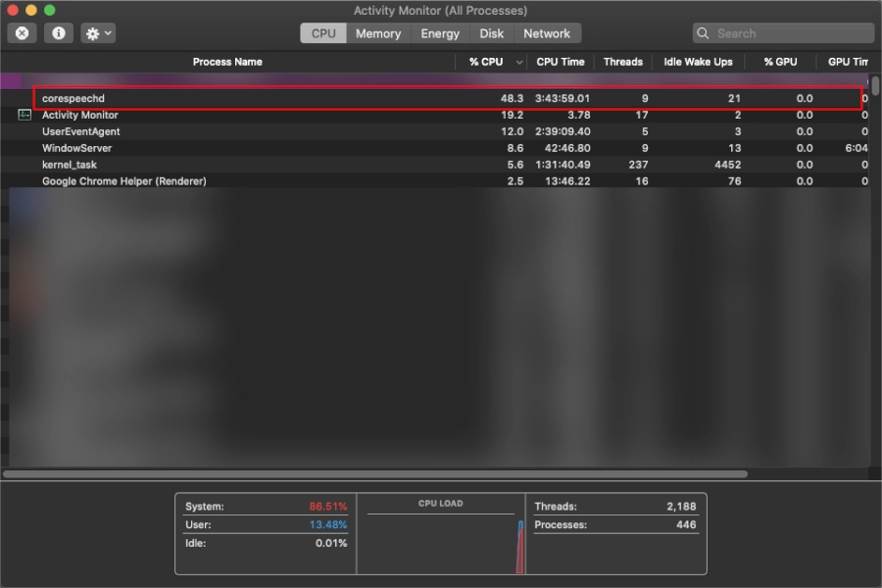882x588 pixels.
Task: Click the search magnifier icon
Action: point(703,32)
